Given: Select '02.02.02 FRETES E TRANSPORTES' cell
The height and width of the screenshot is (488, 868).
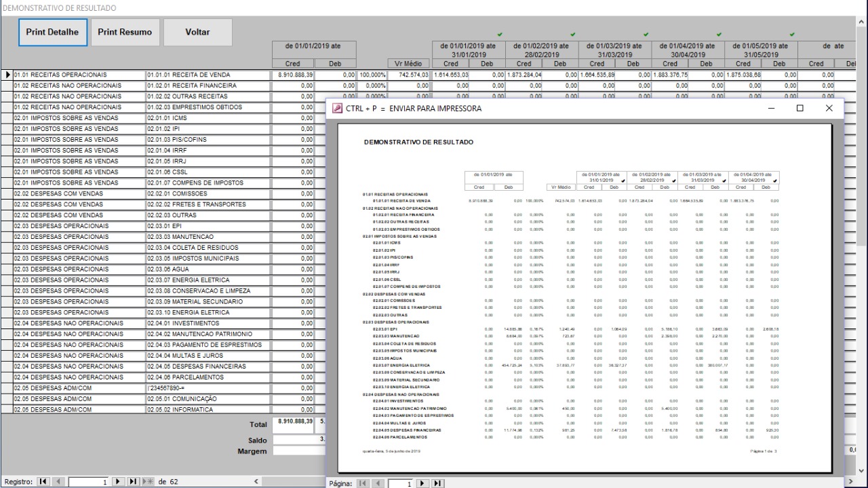Looking at the screenshot, I should (x=208, y=204).
